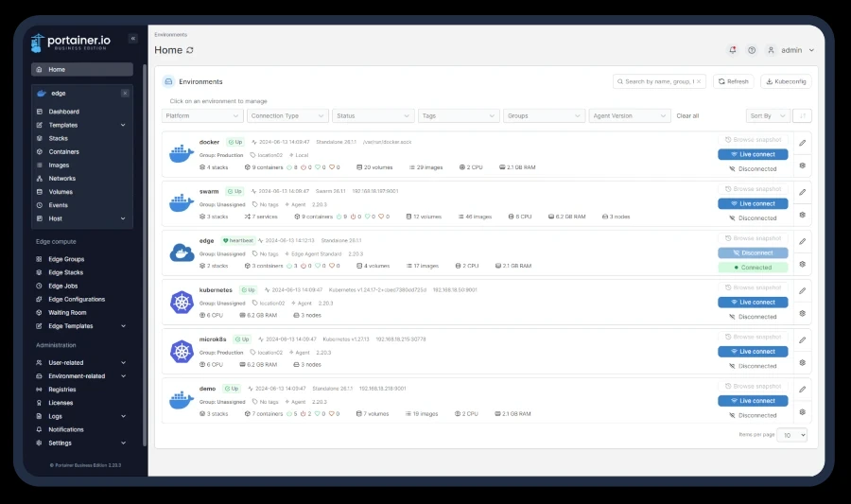Change items per page dropdown
This screenshot has height=504, width=851.
tap(791, 435)
